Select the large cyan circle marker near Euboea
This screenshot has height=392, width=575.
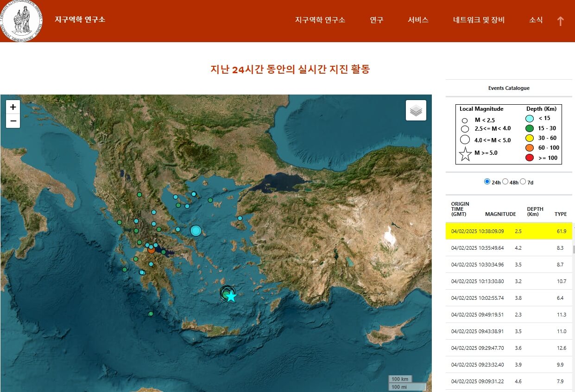coord(196,230)
